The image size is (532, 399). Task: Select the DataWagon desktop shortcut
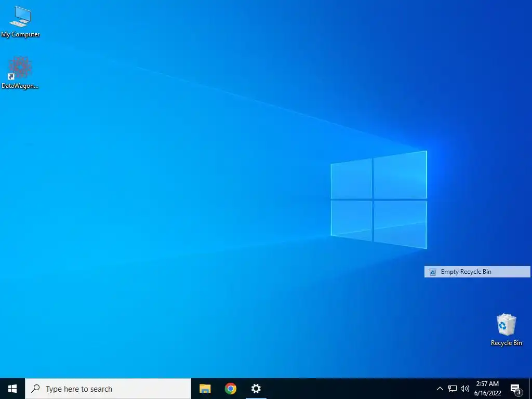(20, 73)
